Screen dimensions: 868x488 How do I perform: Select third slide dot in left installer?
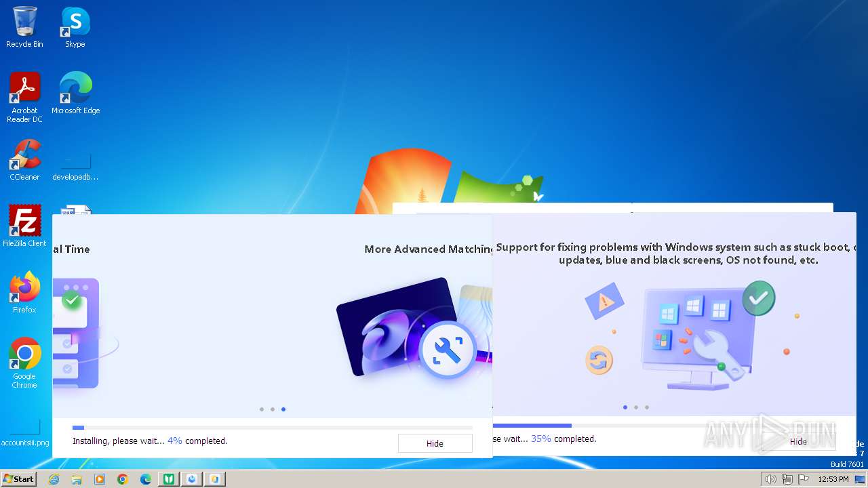pyautogui.click(x=283, y=409)
